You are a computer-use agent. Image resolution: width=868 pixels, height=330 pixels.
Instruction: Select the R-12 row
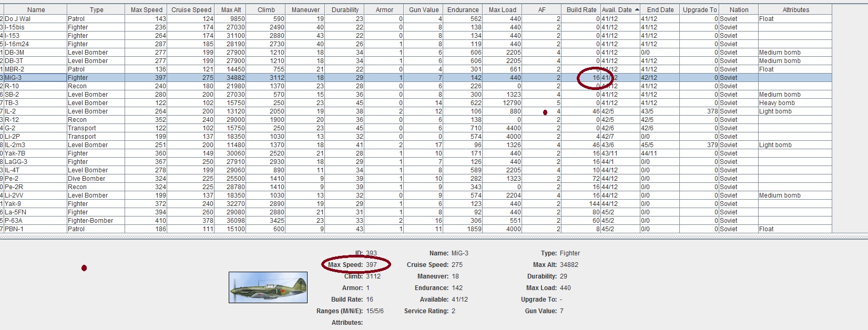click(416, 119)
